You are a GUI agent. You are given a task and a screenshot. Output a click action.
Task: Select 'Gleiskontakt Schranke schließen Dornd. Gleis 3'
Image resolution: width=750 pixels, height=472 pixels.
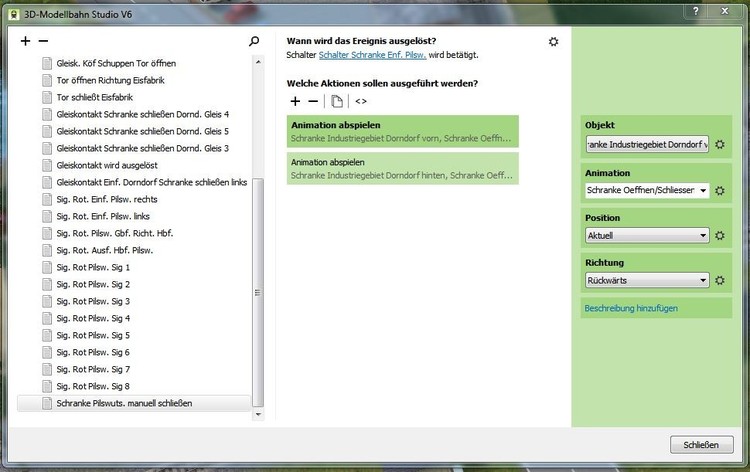[143, 148]
